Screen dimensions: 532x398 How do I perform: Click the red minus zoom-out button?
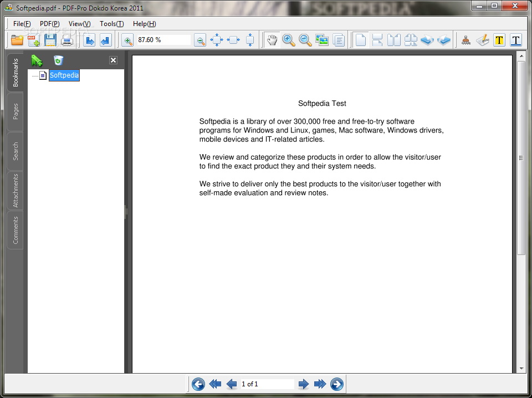[200, 40]
